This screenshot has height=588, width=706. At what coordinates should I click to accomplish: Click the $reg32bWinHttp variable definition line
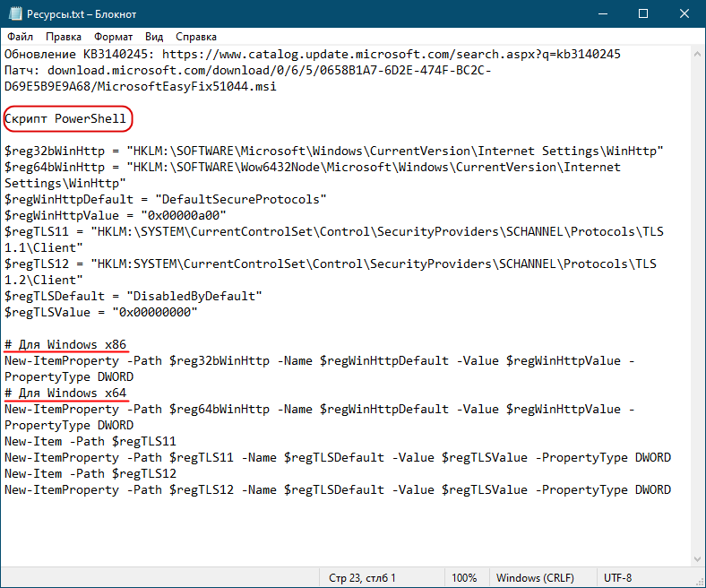pyautogui.click(x=333, y=151)
